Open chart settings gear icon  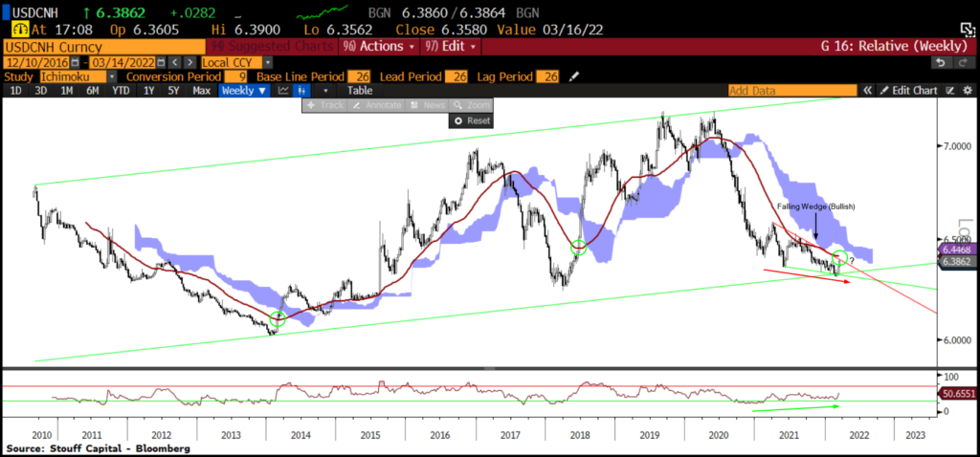[x=968, y=91]
